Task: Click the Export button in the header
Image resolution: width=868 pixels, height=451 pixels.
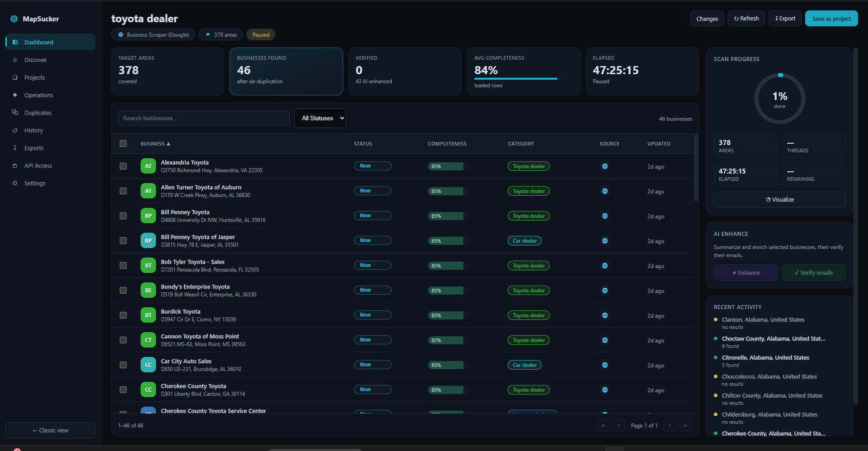Action: coord(785,18)
